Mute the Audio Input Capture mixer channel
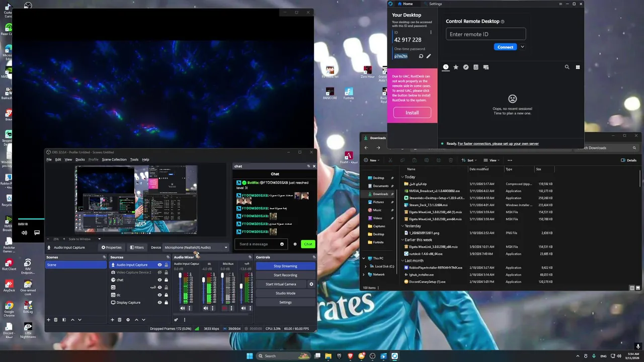The width and height of the screenshot is (644, 362). 183,308
